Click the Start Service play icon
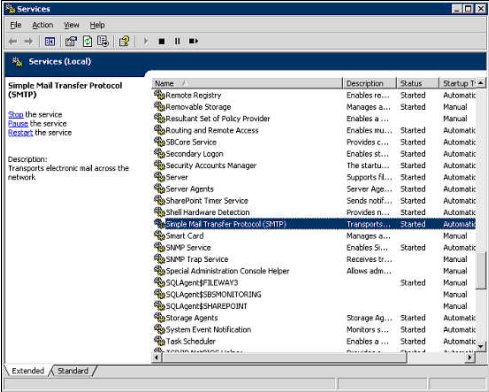Image resolution: width=489 pixels, height=392 pixels. pyautogui.click(x=146, y=41)
